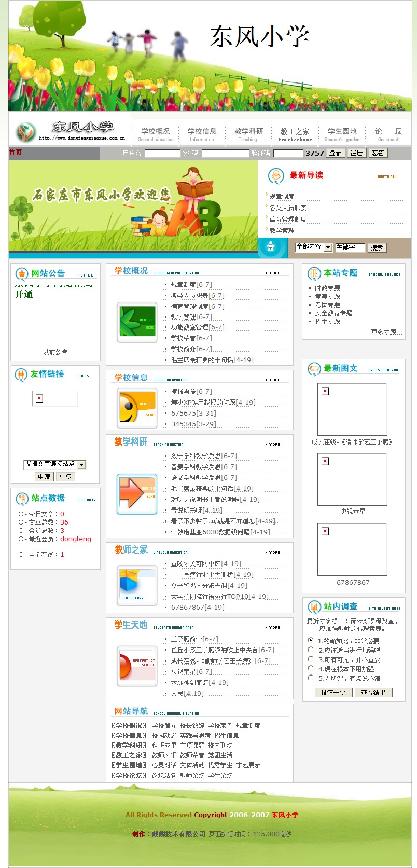This screenshot has width=417, height=868.
Task: Click the yellow smiley icon in 学校信息 section
Action: pos(137,408)
